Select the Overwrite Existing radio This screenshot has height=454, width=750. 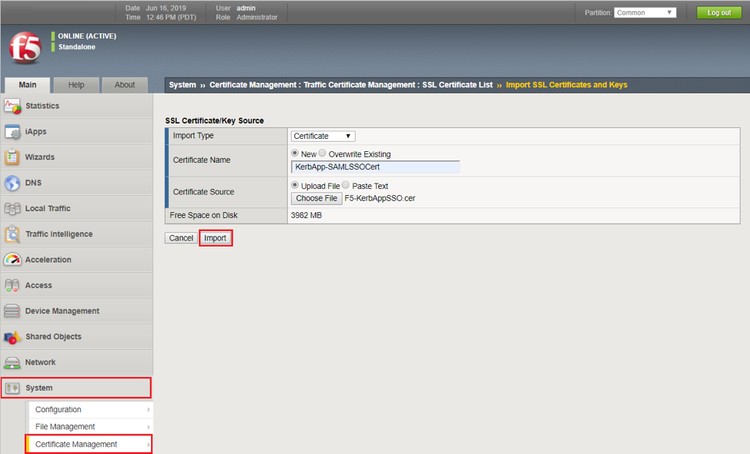point(322,153)
